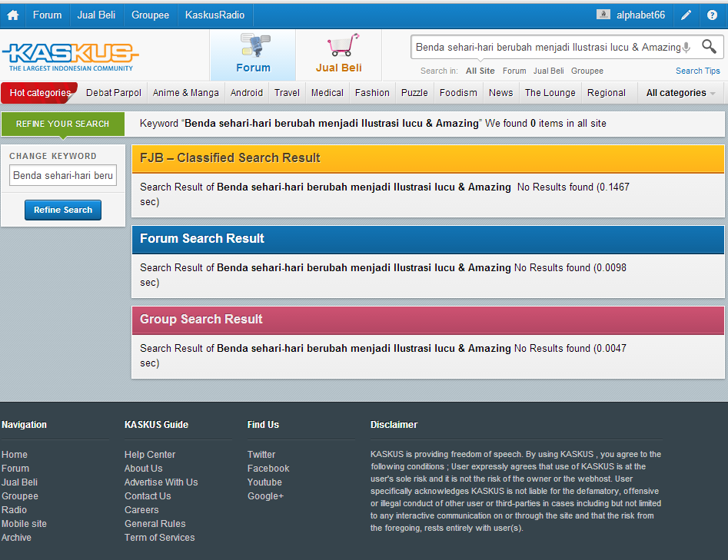Open the Search Tips link
The image size is (728, 560).
point(698,71)
